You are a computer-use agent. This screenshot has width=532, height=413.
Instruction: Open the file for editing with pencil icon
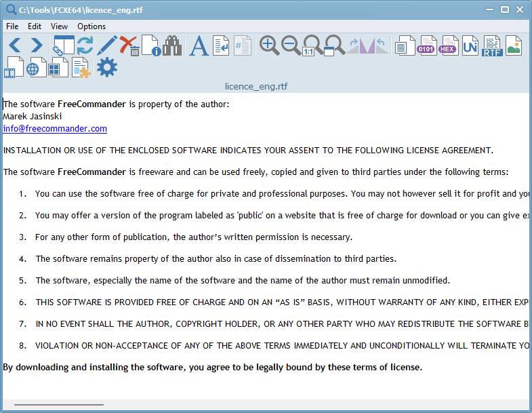pyautogui.click(x=107, y=45)
